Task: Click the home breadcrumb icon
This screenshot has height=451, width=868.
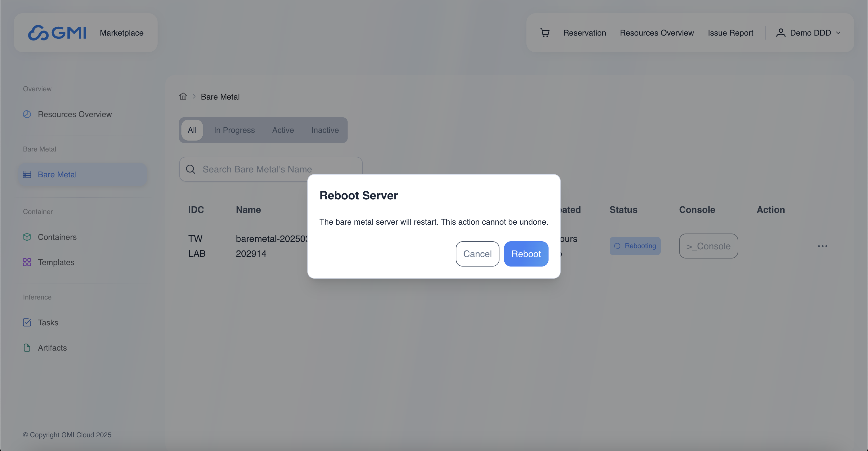Action: pos(183,96)
